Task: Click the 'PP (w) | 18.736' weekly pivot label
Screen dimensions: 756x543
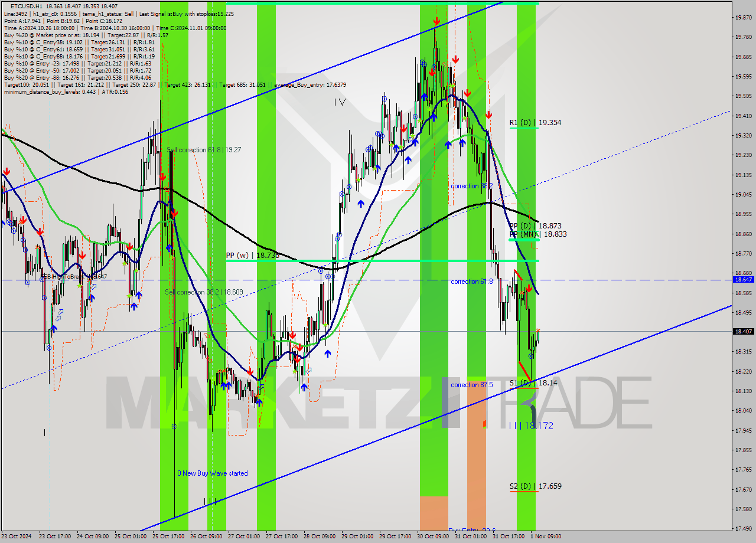Action: tap(252, 256)
